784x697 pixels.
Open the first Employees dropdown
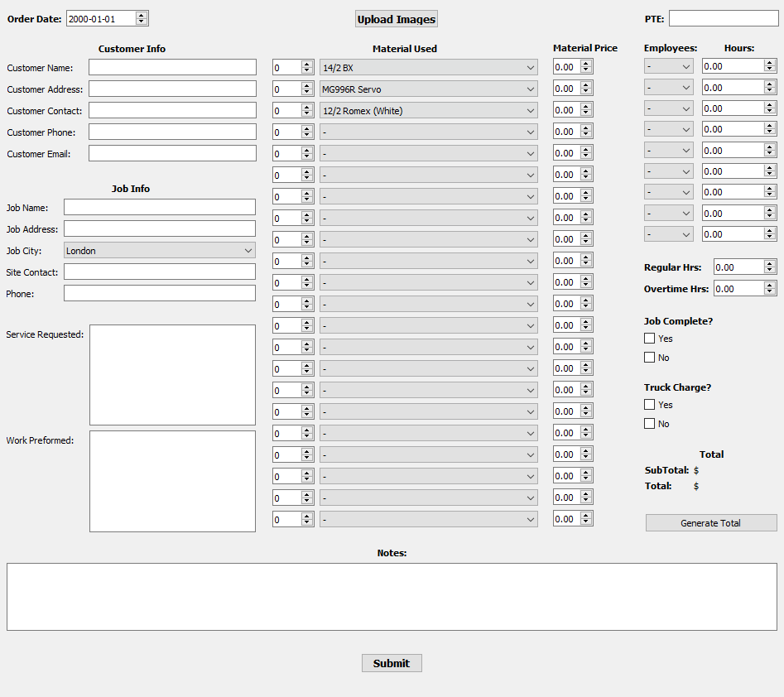tap(669, 66)
